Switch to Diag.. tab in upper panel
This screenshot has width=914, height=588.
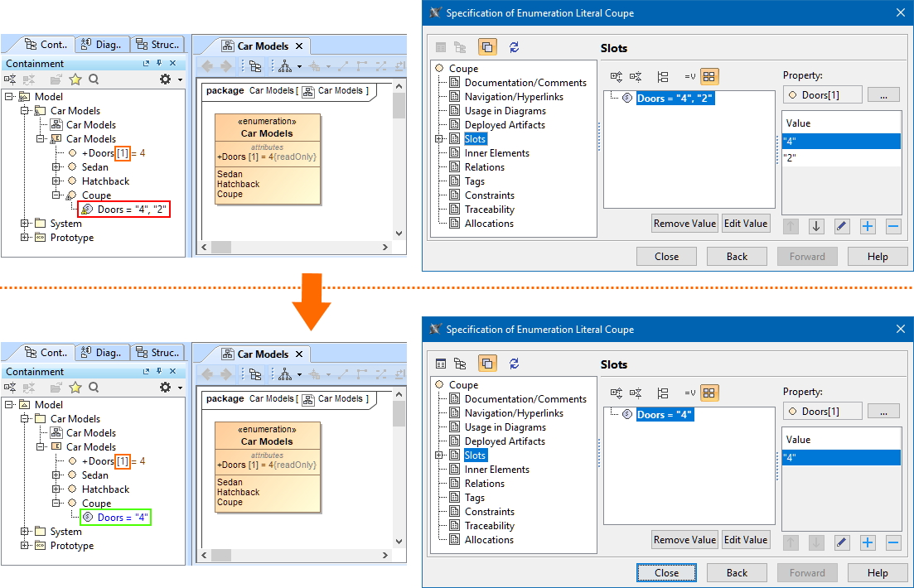(x=101, y=44)
